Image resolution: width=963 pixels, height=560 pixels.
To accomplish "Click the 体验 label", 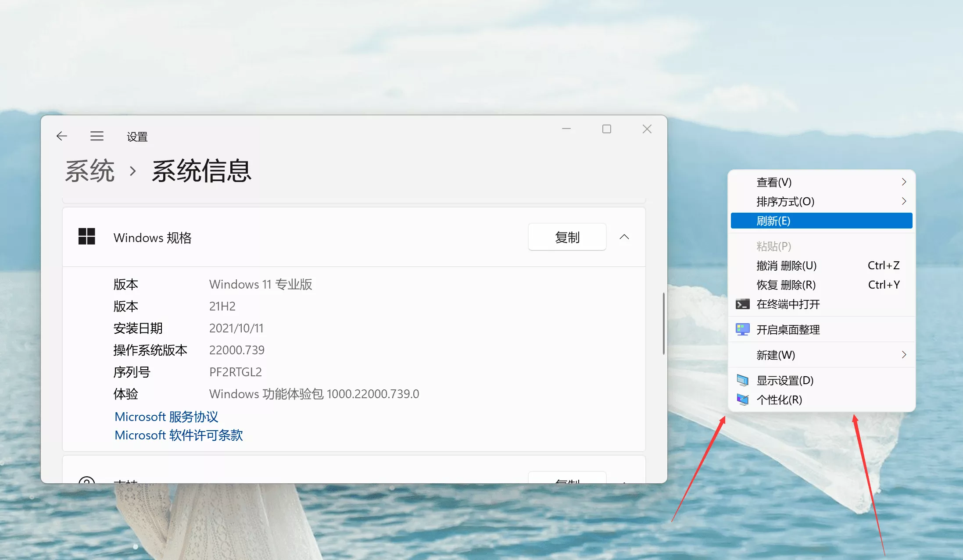I will click(x=125, y=394).
